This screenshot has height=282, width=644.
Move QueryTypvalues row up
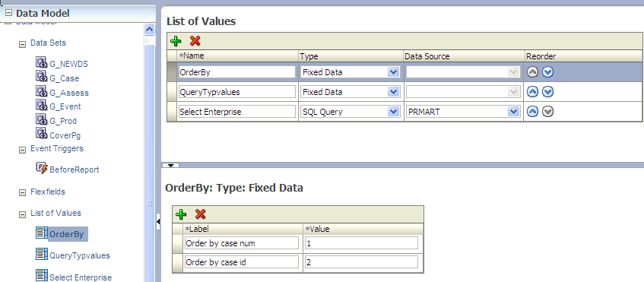click(x=533, y=92)
